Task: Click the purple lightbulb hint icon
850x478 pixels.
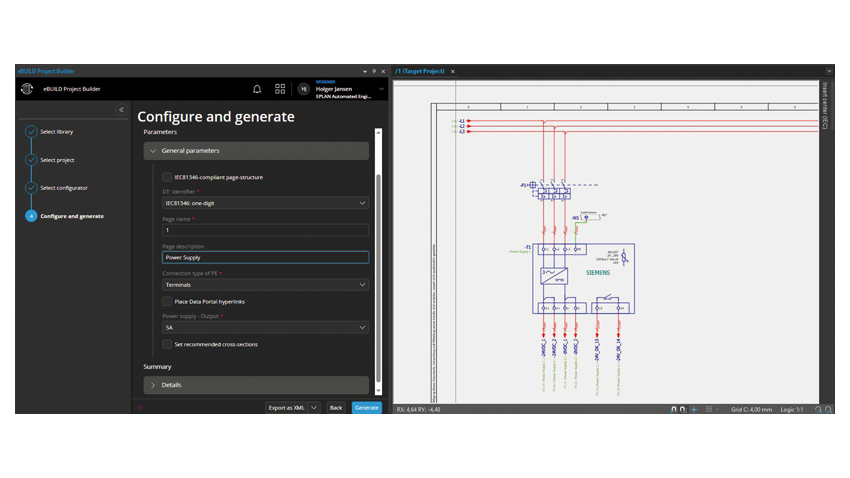Action: tap(140, 408)
